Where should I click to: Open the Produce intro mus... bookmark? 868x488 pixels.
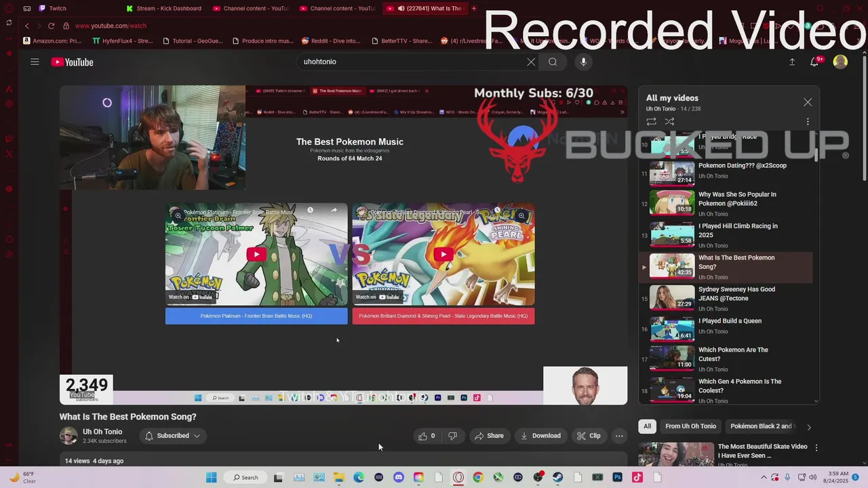(262, 41)
